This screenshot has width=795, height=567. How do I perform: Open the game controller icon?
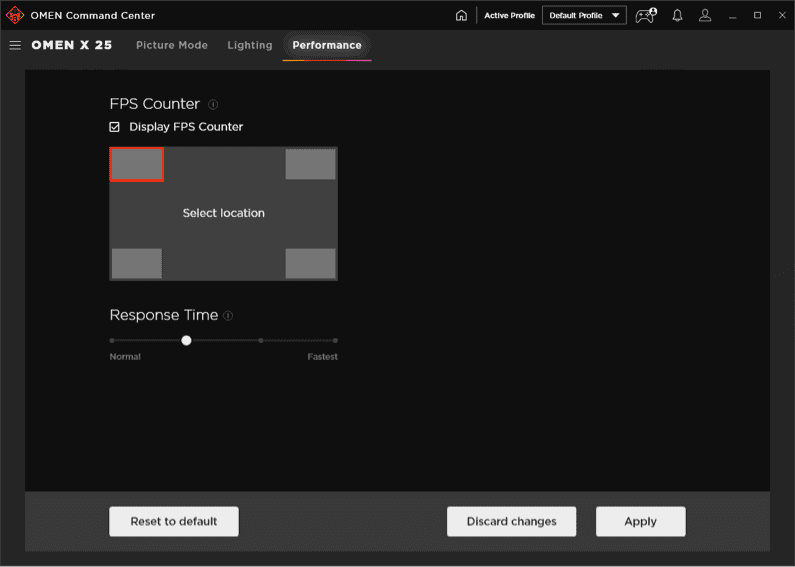pyautogui.click(x=646, y=15)
